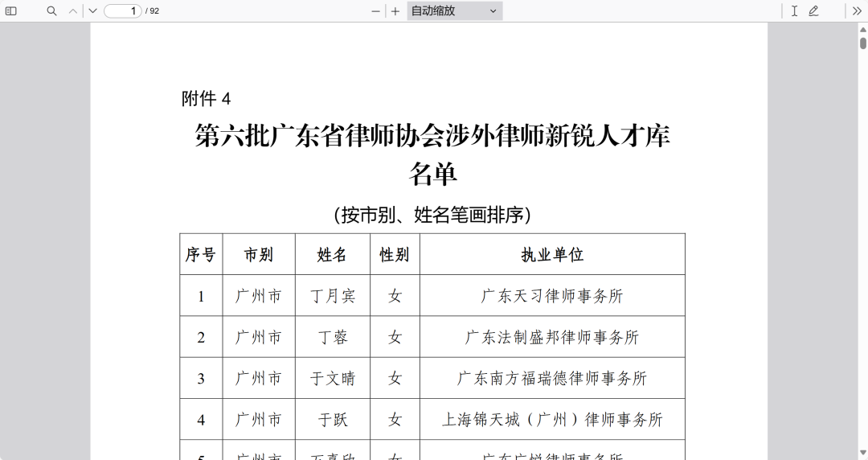
Task: Click the title's second line 名单
Action: [432, 174]
